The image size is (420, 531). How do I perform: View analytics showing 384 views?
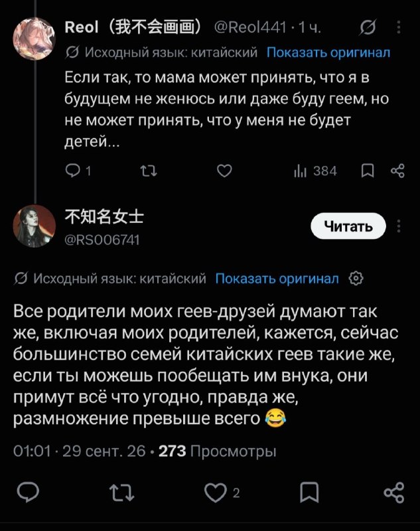(x=315, y=171)
